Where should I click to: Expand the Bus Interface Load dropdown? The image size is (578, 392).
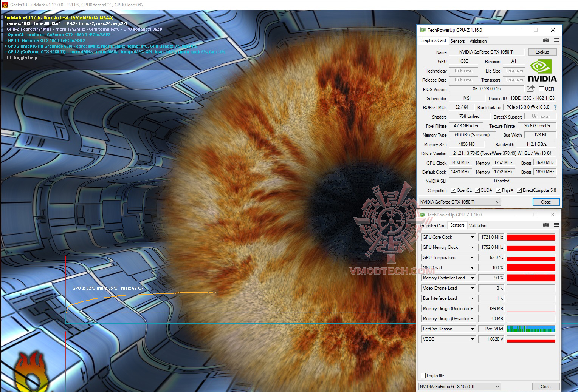tap(472, 298)
